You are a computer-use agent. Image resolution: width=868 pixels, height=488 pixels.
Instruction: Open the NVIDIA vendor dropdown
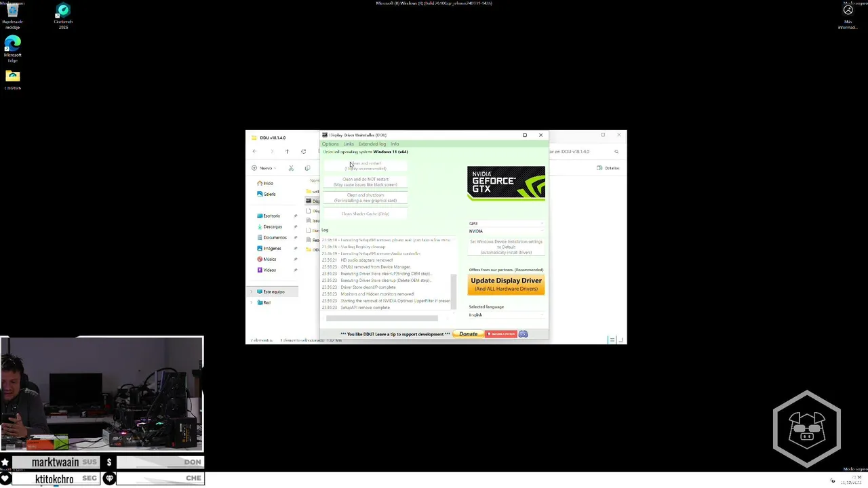point(506,231)
